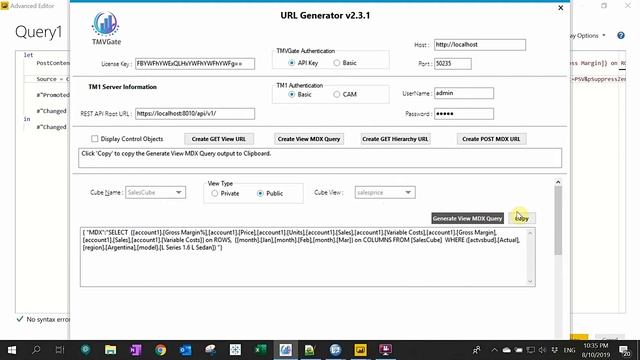Click the Query1 title in Advanced Editor

(x=39, y=32)
